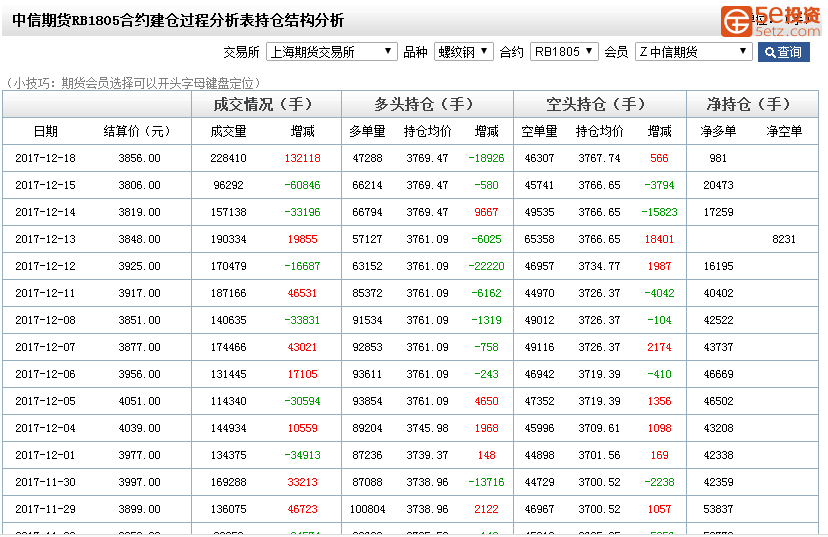Select the date cell 2017-11-30
This screenshot has width=828, height=537.
click(x=45, y=482)
